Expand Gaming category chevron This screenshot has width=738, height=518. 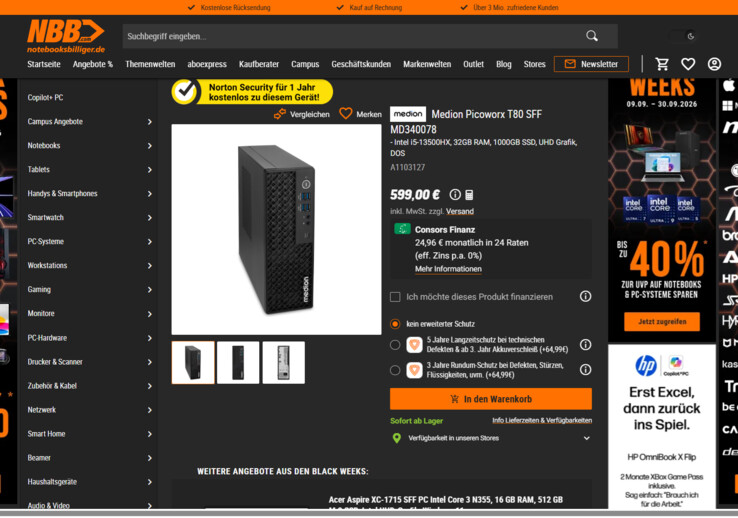pos(150,290)
